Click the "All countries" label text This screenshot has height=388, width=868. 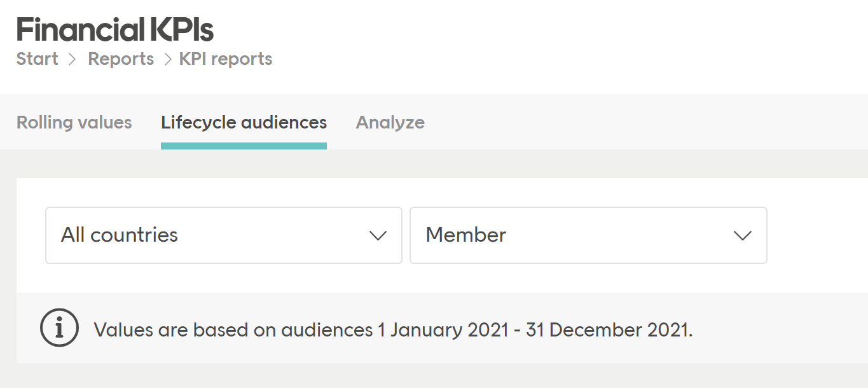[x=118, y=235]
